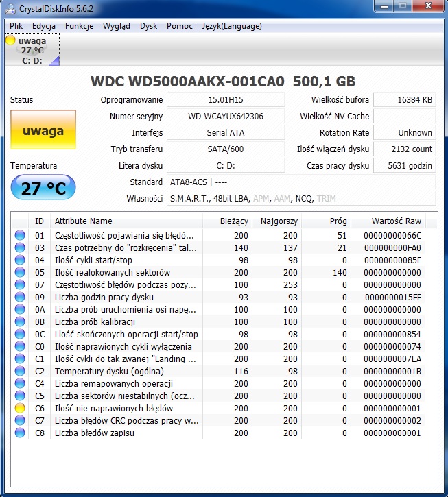Screen dimensions: 448x497
Task: Click the firmware field 15.01H15
Action: [226, 100]
